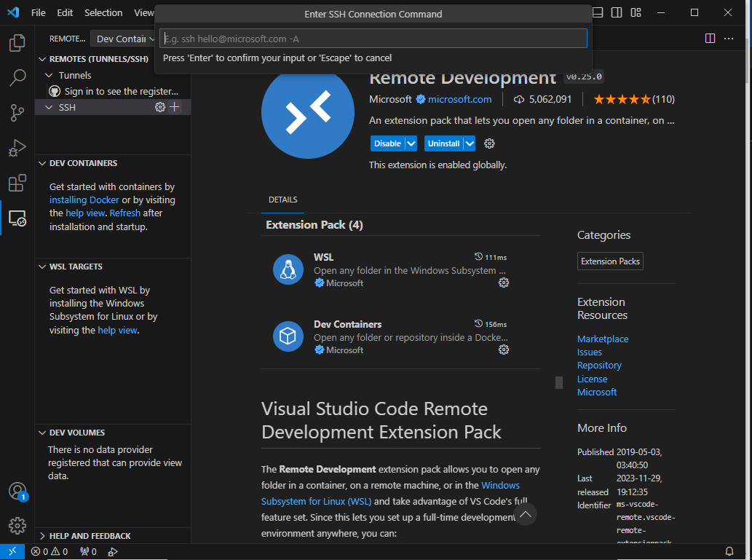The width and height of the screenshot is (752, 560).
Task: Open the Run and Debug view
Action: [x=17, y=148]
